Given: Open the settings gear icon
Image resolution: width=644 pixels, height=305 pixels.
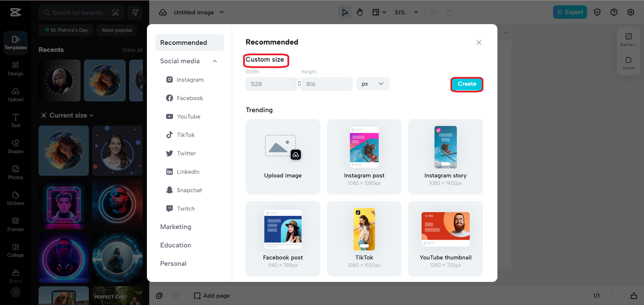Looking at the screenshot, I should (x=630, y=12).
